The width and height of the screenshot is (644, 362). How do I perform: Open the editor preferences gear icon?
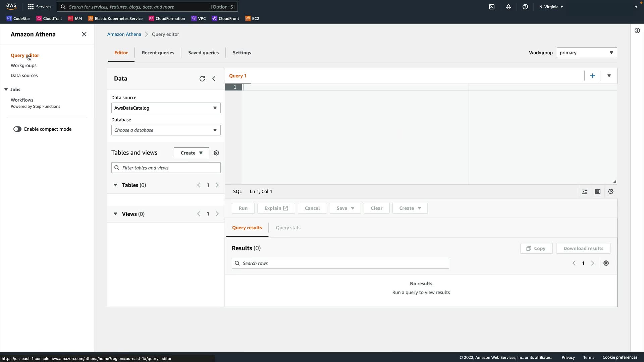[x=611, y=191]
